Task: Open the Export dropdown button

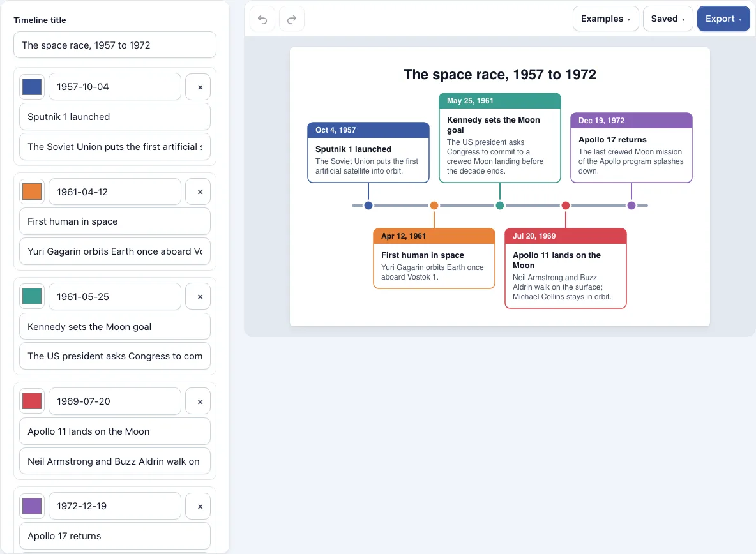Action: point(723,19)
